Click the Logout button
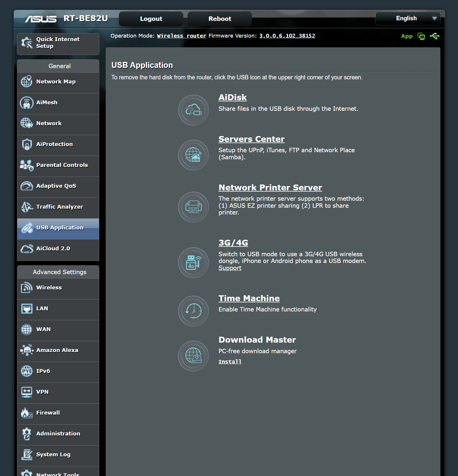458x476 pixels. 151,19
